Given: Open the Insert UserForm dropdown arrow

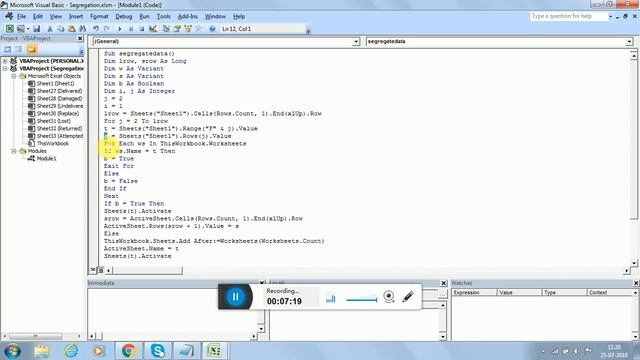Looking at the screenshot, I should click(28, 29).
